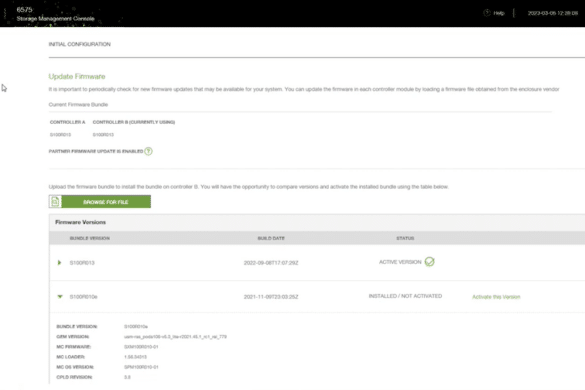Click the partner firmware update help icon
Viewport: 585px width, 390px height.
148,151
